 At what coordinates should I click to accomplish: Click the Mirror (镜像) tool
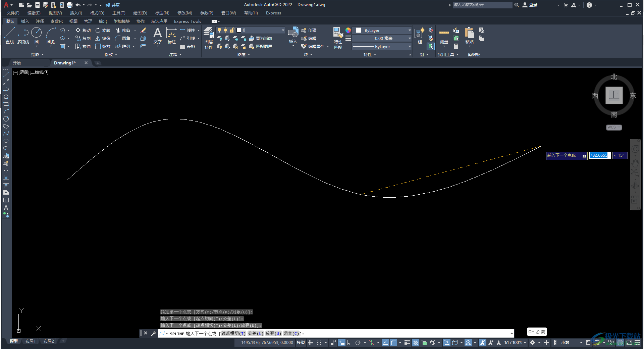103,38
